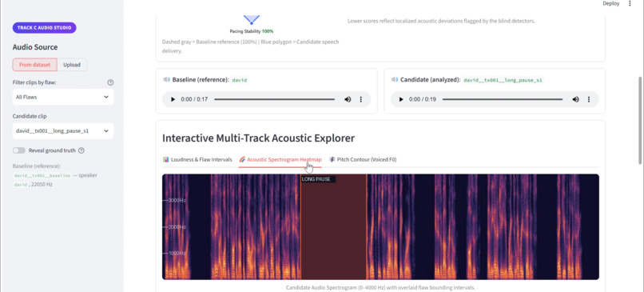Select the From dataset audio source
This screenshot has height=292, width=644.
(35, 65)
